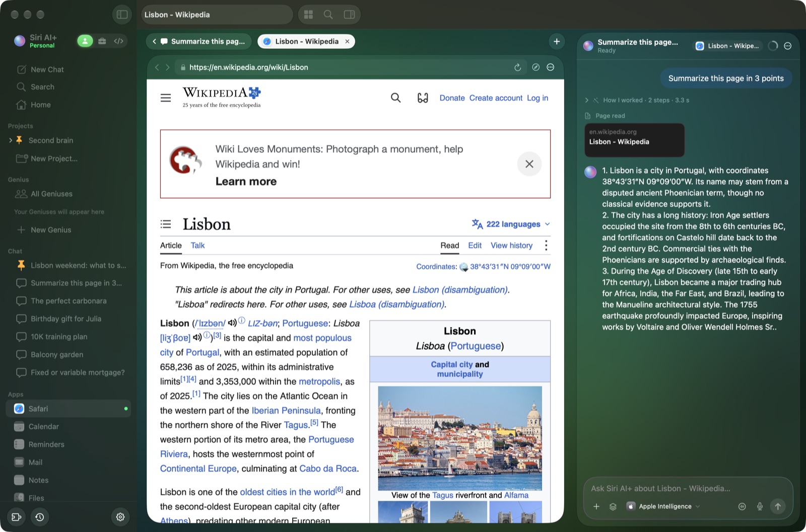Close the Lisbon - Wikipedia tab
806x532 pixels.
[x=347, y=42]
